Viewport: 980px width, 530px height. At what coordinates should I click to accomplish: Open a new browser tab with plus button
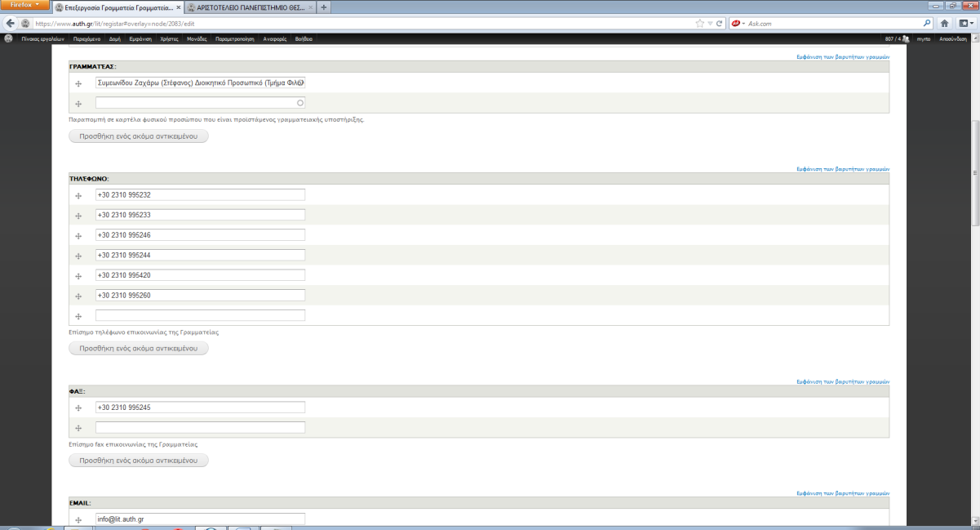pos(324,7)
